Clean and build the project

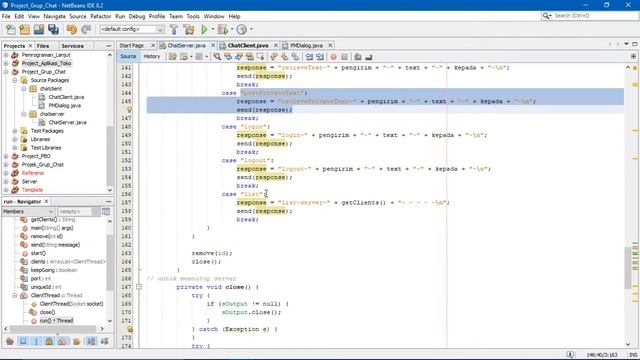[x=189, y=29]
